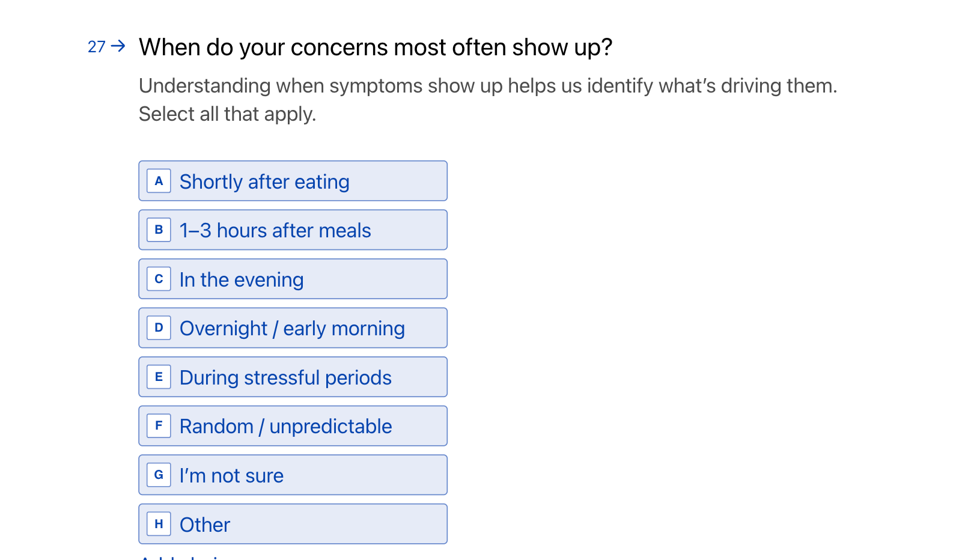Image resolution: width=965 pixels, height=560 pixels.
Task: Click the arrow icon beside question 27
Action: [118, 46]
